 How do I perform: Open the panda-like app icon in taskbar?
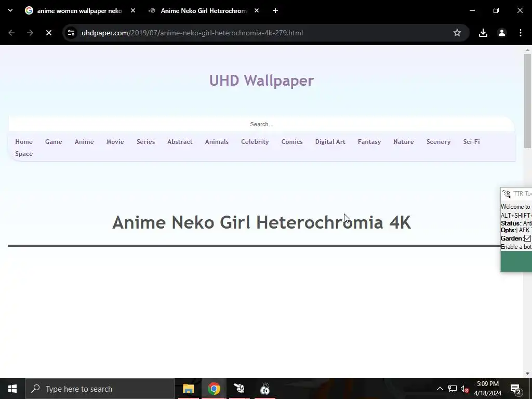coord(264,389)
